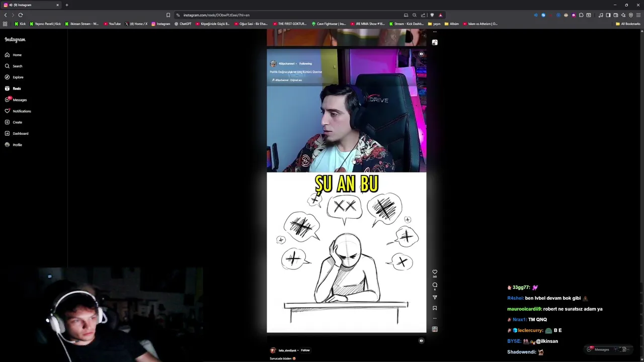644x362 pixels.
Task: Open the Home / X bookmark
Action: pos(136,24)
